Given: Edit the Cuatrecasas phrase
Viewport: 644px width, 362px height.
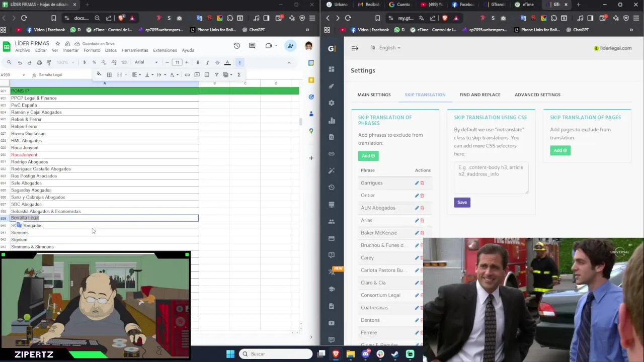Looking at the screenshot, I should (x=417, y=308).
